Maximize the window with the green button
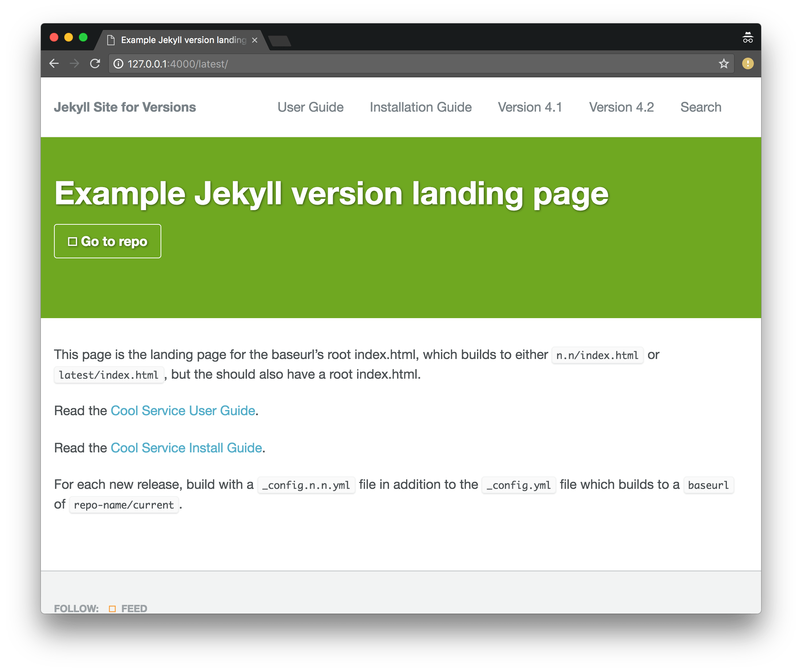 (x=83, y=37)
